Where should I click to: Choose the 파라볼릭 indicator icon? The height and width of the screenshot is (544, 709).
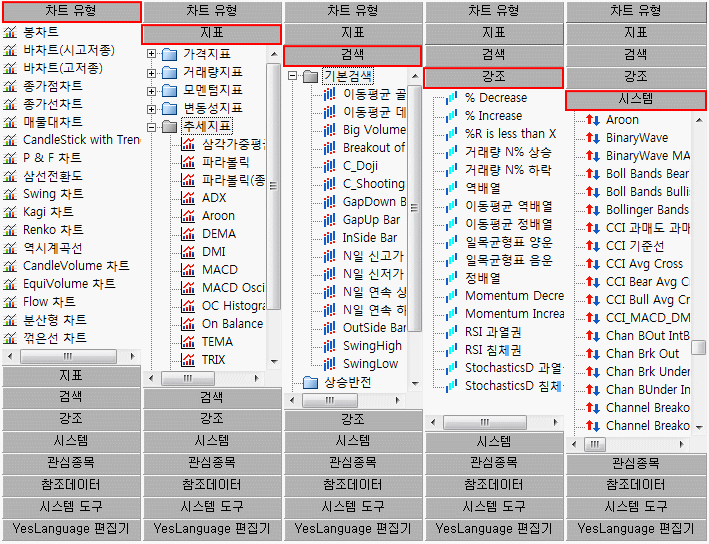coord(187,162)
